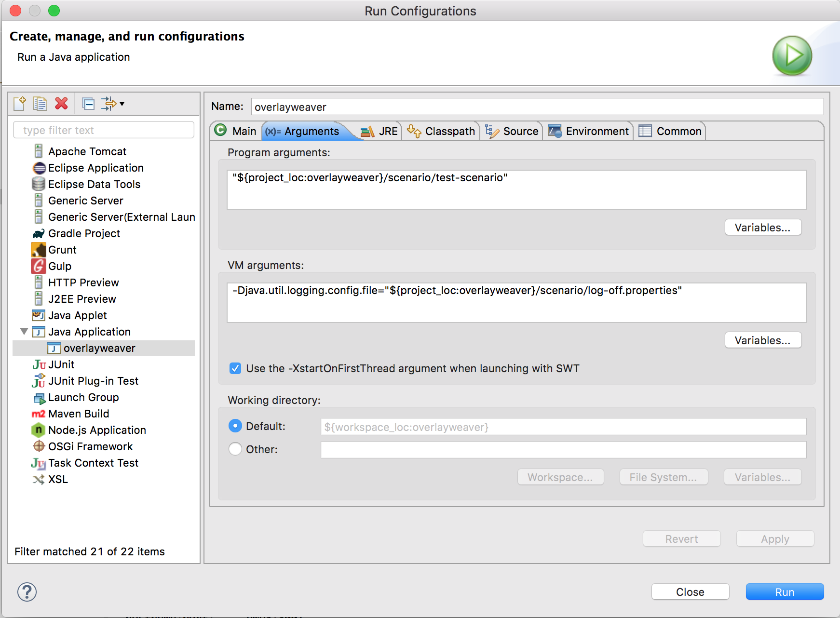Select Generic Server(External Launch) configuration type

click(x=122, y=217)
